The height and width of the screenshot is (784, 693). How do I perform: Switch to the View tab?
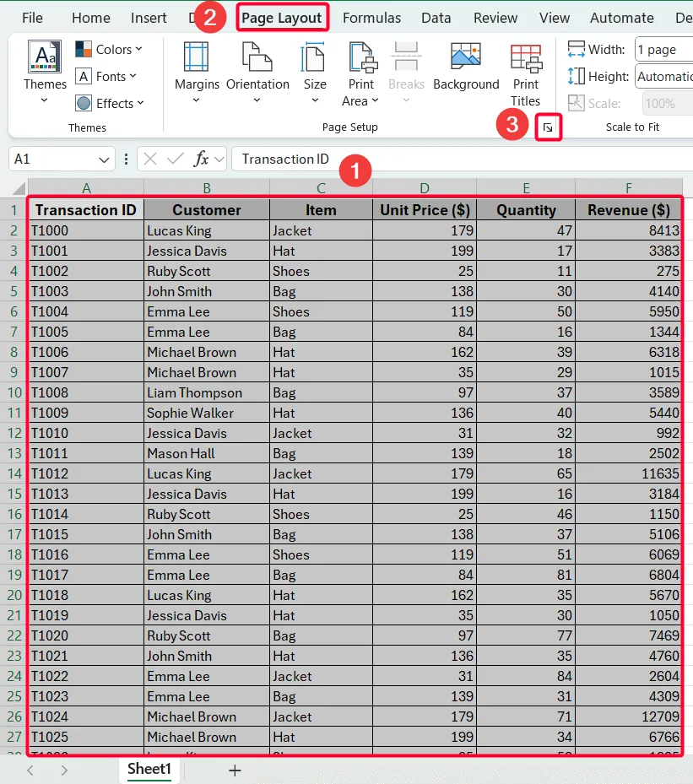click(x=555, y=18)
